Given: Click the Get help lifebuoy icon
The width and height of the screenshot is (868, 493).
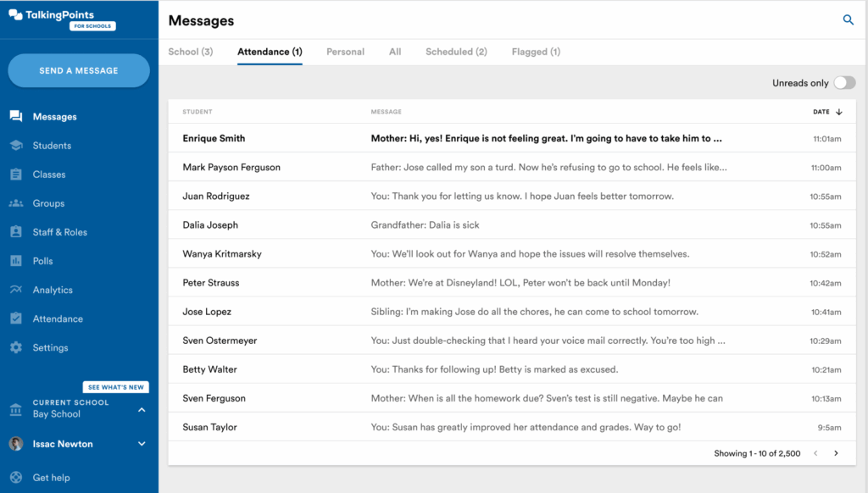Looking at the screenshot, I should pos(15,478).
